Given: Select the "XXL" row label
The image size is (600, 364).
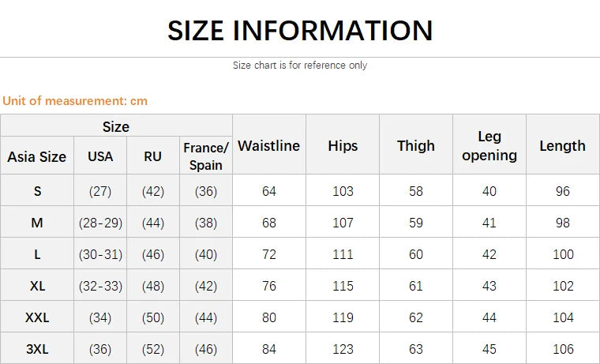Looking at the screenshot, I should [37, 317].
